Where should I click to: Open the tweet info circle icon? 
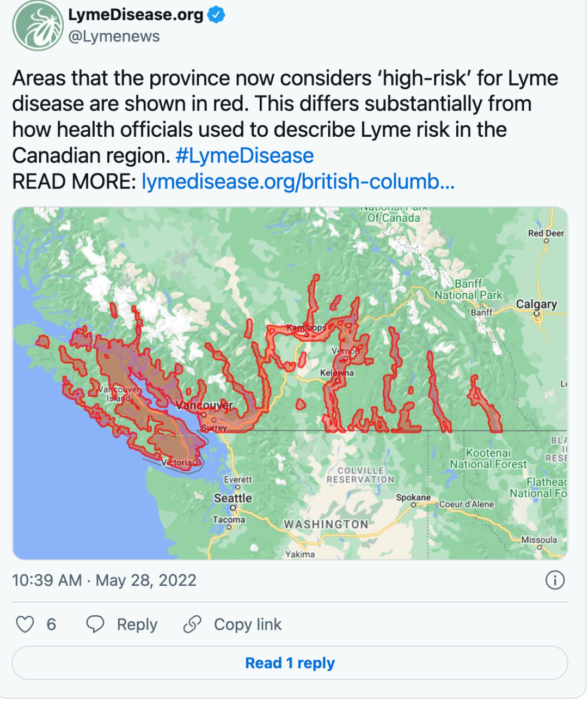pos(555,580)
